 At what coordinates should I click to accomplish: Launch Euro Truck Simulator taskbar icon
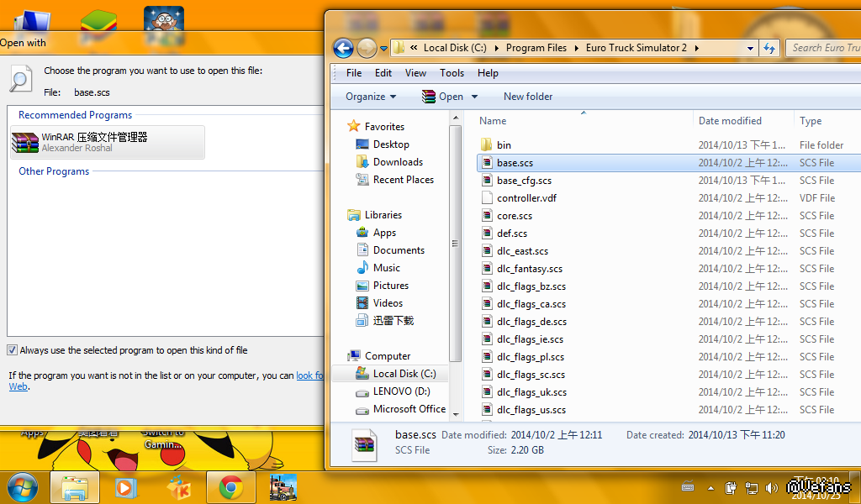point(283,487)
